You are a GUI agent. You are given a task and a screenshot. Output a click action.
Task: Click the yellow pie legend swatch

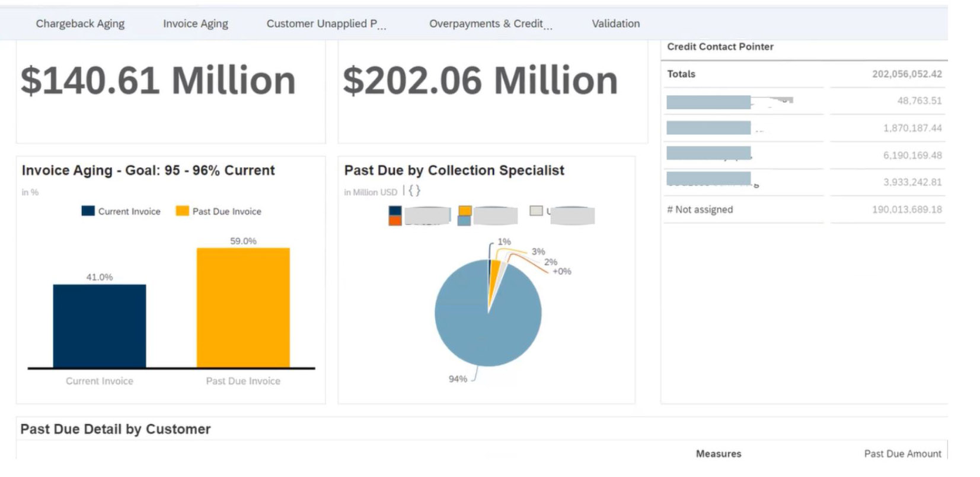(x=465, y=211)
